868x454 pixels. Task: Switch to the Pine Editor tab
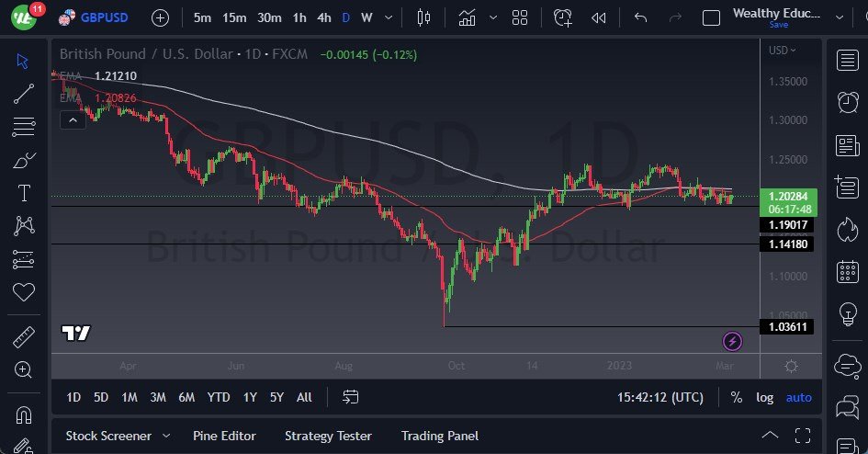pyautogui.click(x=224, y=436)
